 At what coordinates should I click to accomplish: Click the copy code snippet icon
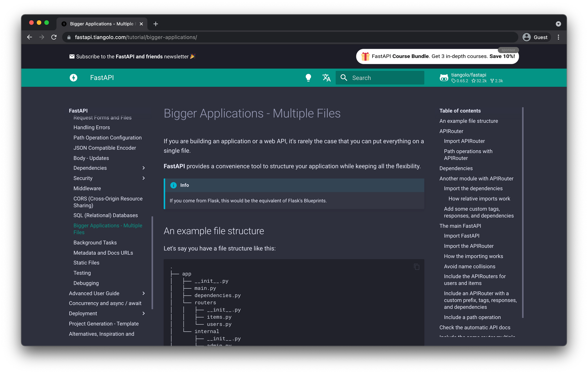pyautogui.click(x=416, y=266)
